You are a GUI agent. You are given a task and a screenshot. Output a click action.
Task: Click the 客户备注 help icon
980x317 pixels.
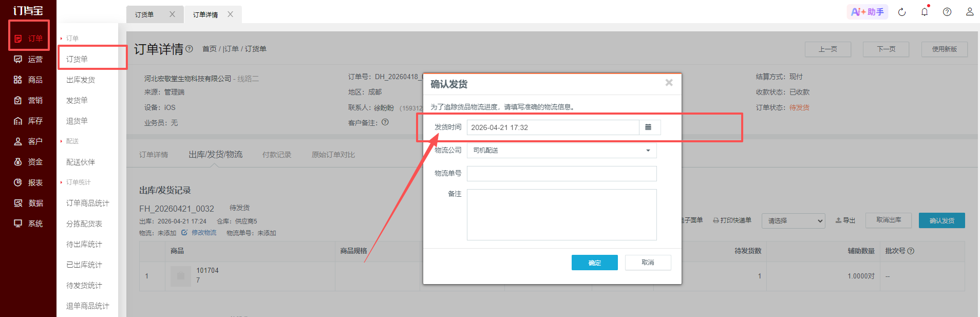(x=385, y=122)
